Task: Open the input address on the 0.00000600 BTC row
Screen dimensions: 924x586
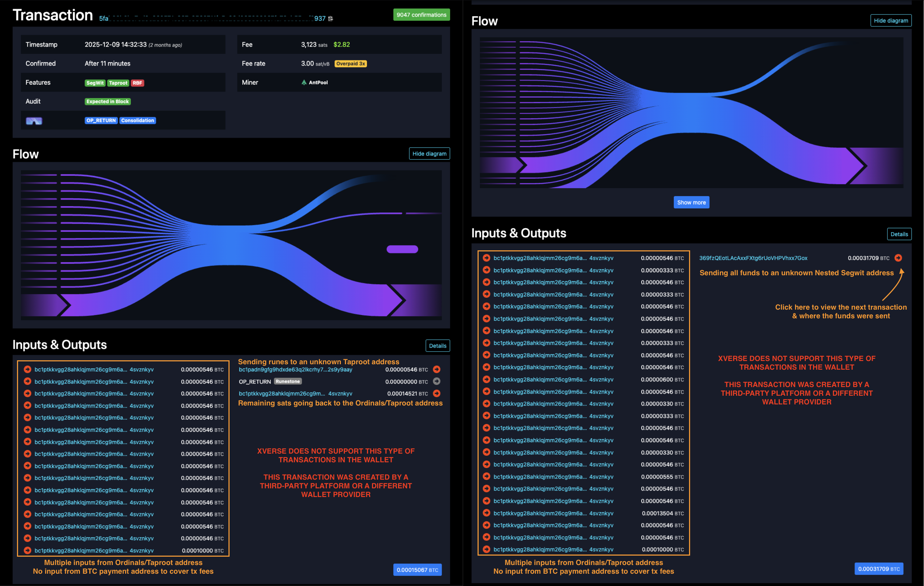Action: pyautogui.click(x=553, y=379)
